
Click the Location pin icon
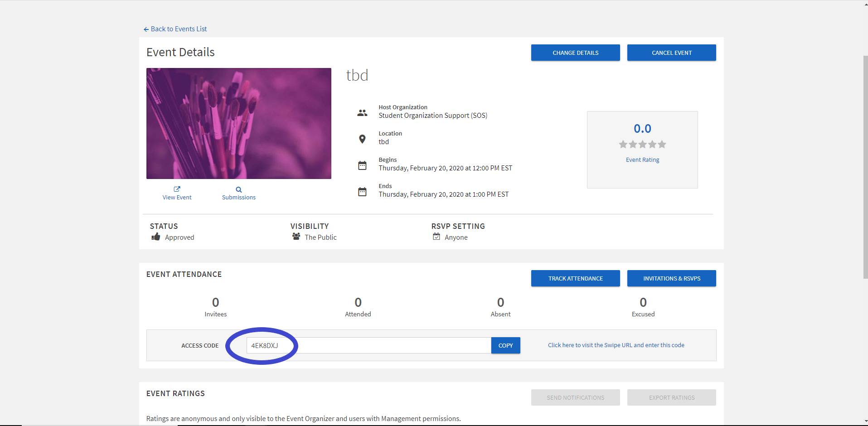(362, 139)
